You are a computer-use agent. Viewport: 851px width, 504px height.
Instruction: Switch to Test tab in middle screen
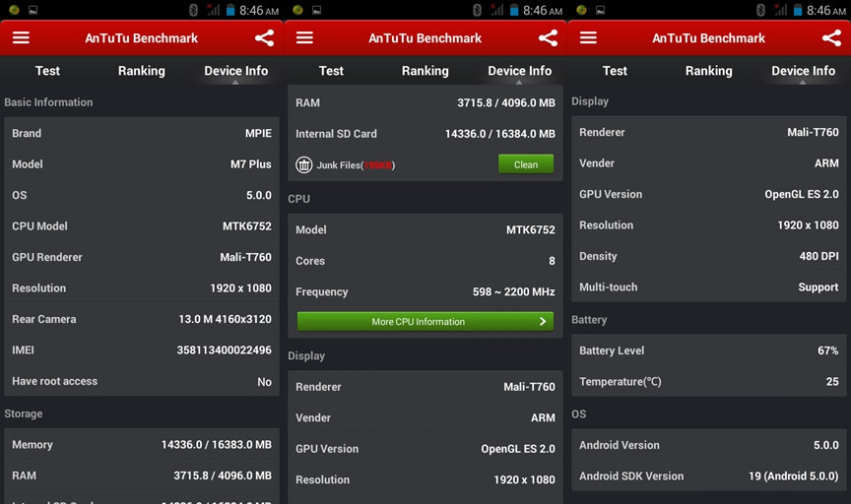(331, 71)
